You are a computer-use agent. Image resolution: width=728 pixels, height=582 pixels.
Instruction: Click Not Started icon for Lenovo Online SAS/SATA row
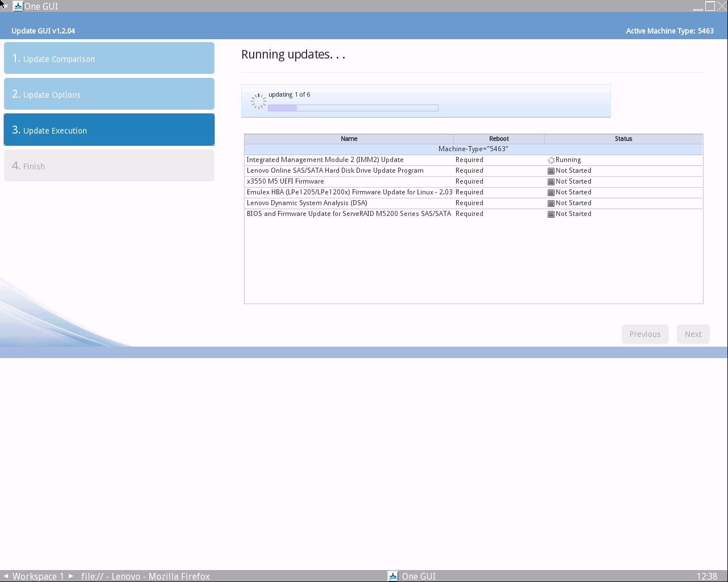pos(551,171)
